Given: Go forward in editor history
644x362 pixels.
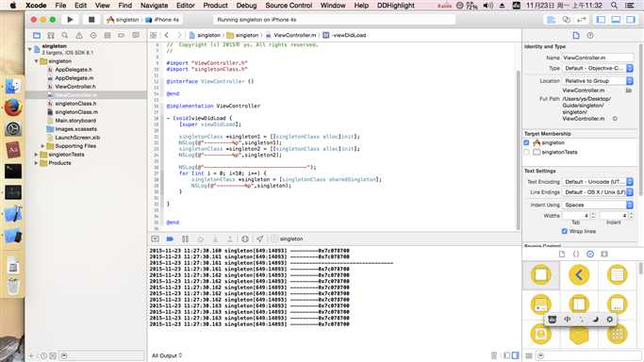Looking at the screenshot, I should pos(178,35).
